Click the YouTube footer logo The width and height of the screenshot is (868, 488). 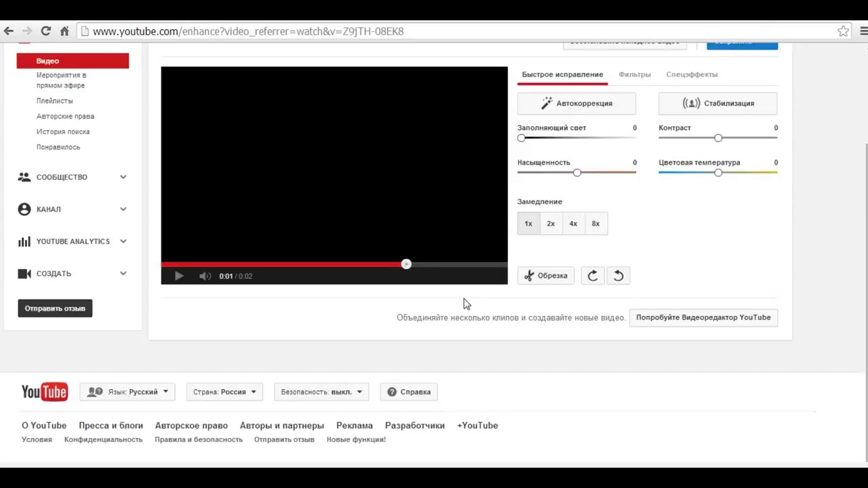click(x=45, y=392)
